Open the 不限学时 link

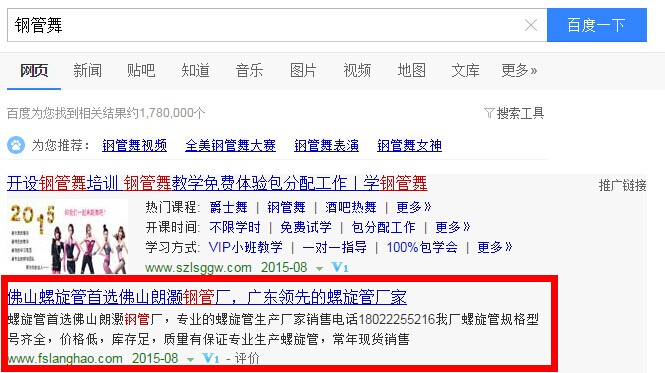click(x=235, y=227)
